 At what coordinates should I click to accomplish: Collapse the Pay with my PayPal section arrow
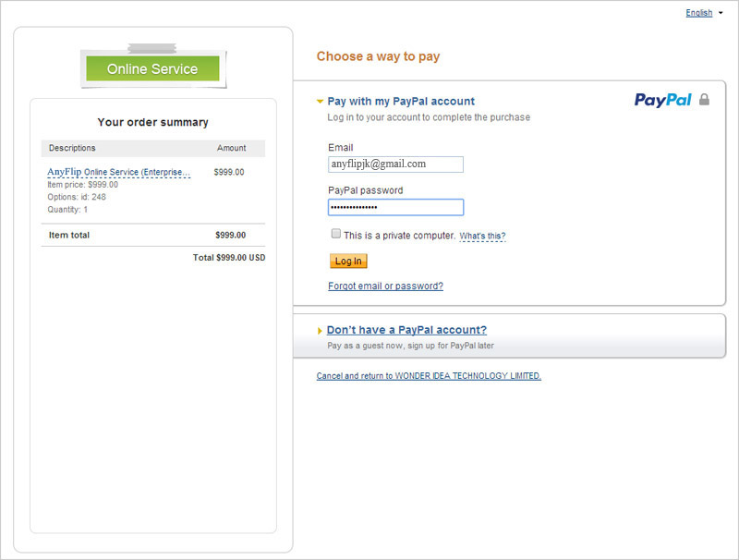pyautogui.click(x=320, y=102)
